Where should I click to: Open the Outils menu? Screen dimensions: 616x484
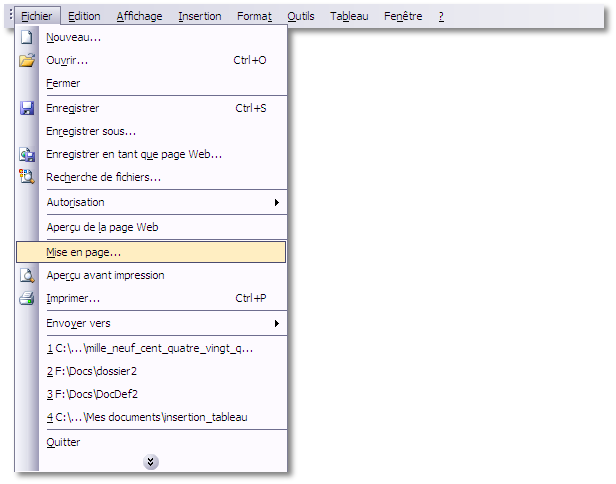click(301, 16)
